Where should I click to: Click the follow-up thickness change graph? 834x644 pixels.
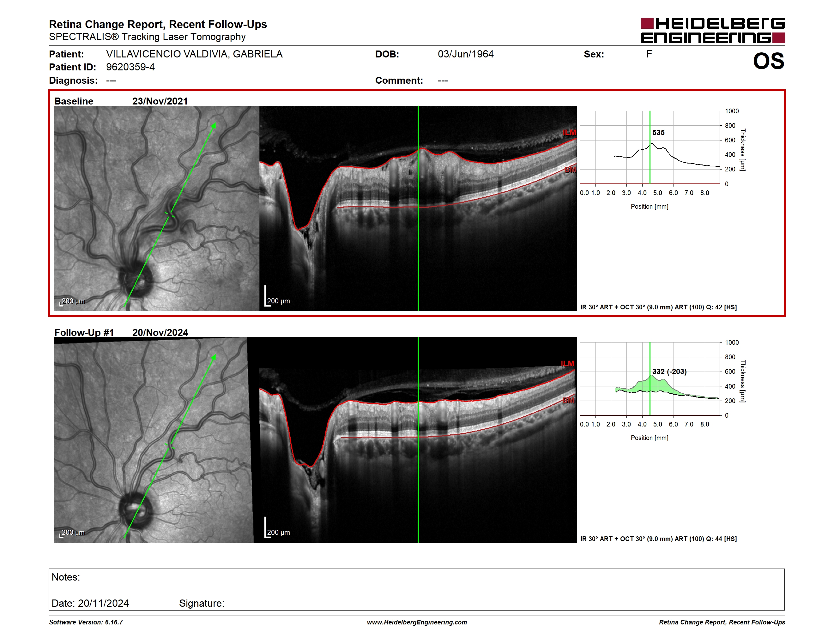(x=650, y=379)
